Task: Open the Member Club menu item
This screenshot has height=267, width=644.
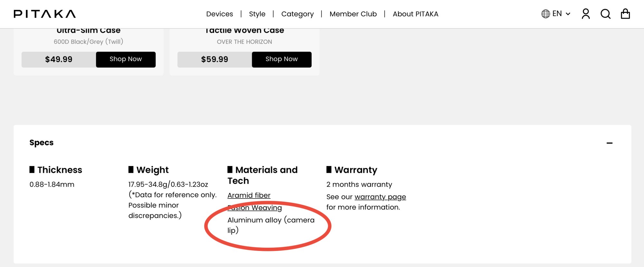Action: pyautogui.click(x=353, y=14)
